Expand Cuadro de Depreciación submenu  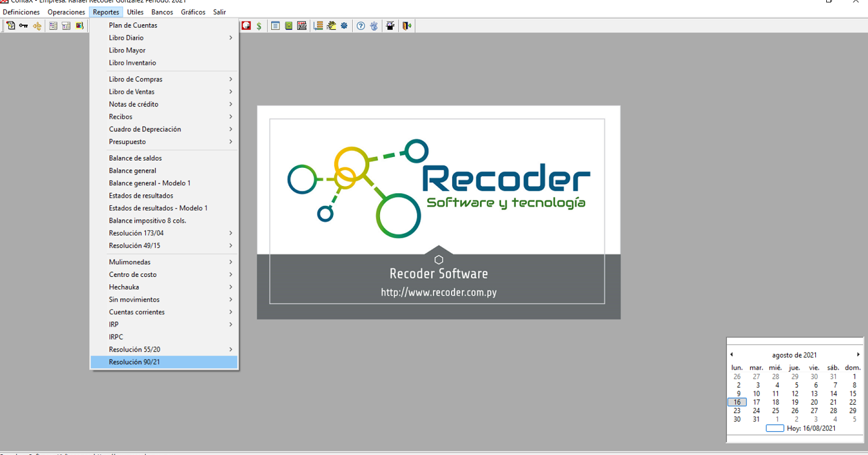pyautogui.click(x=164, y=129)
